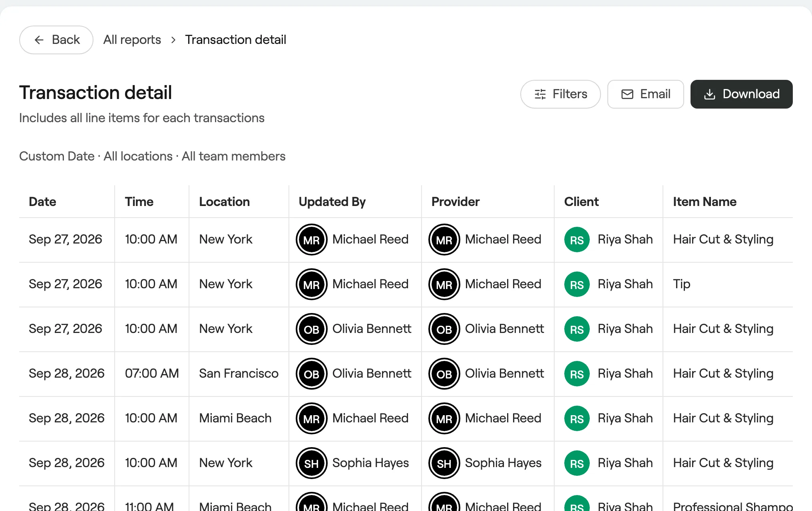Go back using the Back button
812x511 pixels.
click(56, 40)
